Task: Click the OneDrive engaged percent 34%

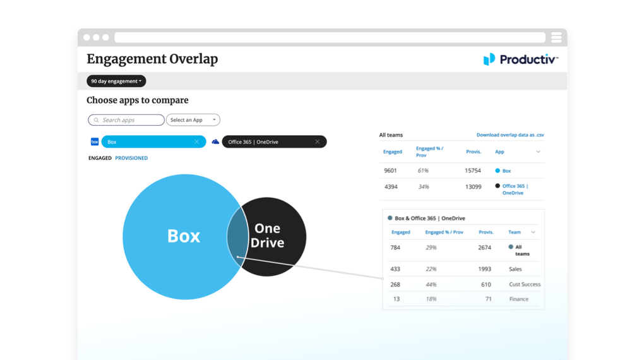Action: tap(424, 186)
